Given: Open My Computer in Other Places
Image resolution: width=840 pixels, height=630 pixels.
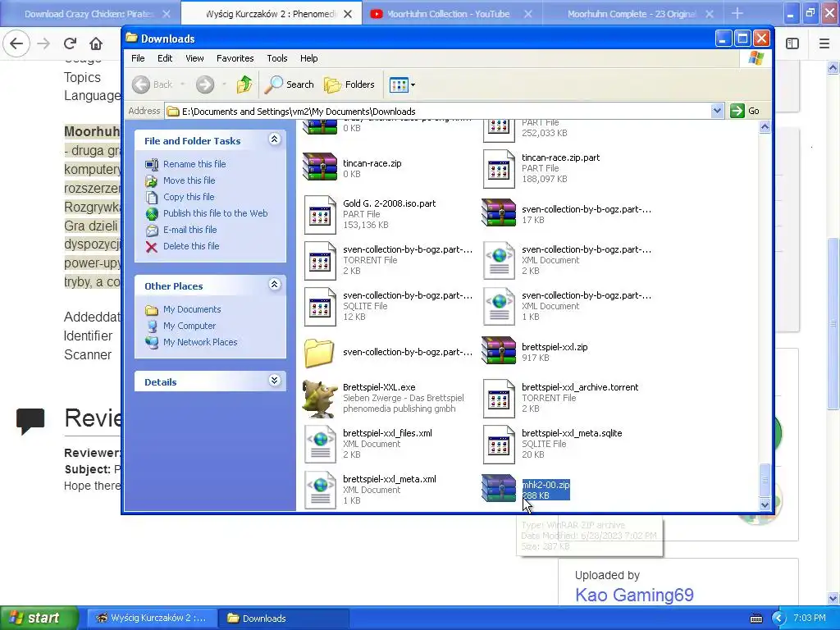Looking at the screenshot, I should [189, 326].
